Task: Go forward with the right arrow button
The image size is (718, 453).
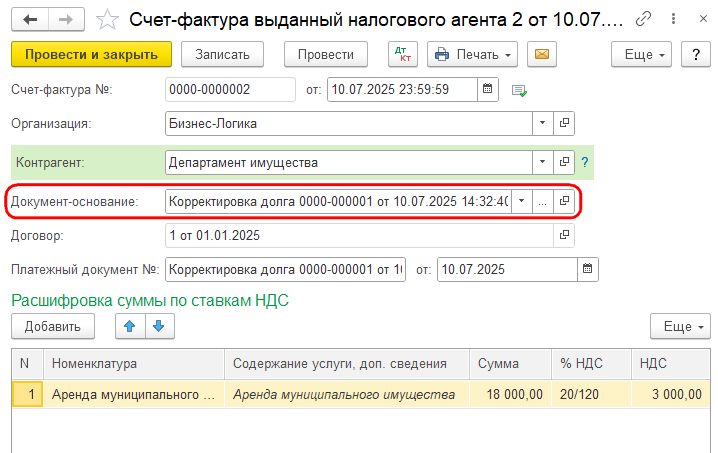Action: tap(66, 20)
